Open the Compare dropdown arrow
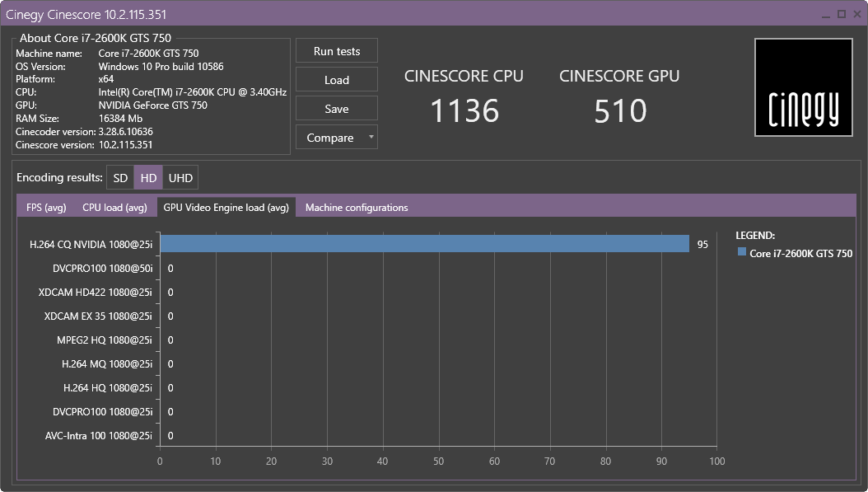Image resolution: width=868 pixels, height=492 pixels. click(371, 137)
